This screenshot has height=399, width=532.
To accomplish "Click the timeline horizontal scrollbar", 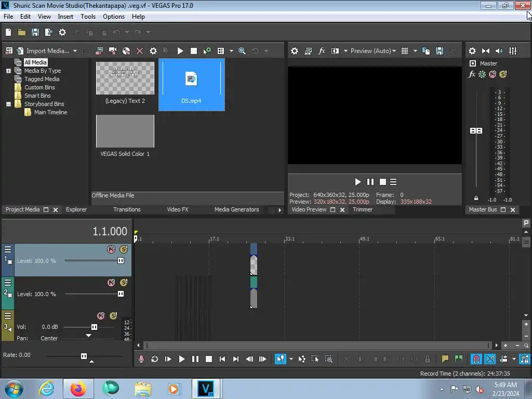I will pyautogui.click(x=317, y=345).
